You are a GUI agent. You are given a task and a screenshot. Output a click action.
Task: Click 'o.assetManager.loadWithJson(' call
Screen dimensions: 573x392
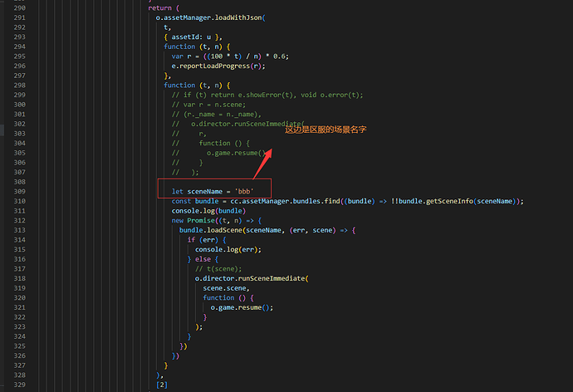(210, 18)
